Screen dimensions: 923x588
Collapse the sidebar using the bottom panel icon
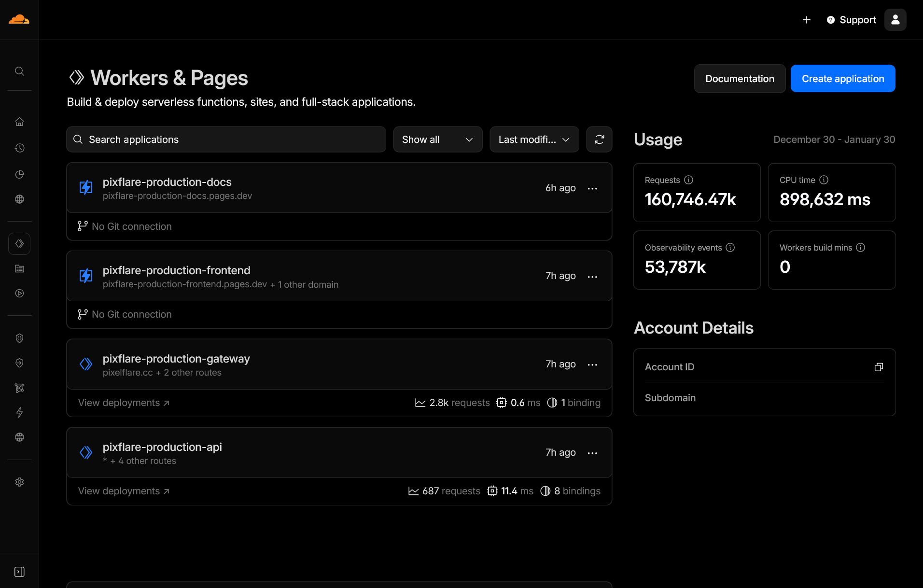pos(19,571)
